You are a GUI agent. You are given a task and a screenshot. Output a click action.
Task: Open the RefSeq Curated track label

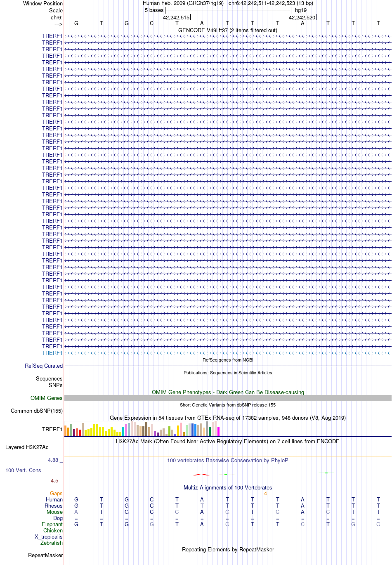click(44, 366)
